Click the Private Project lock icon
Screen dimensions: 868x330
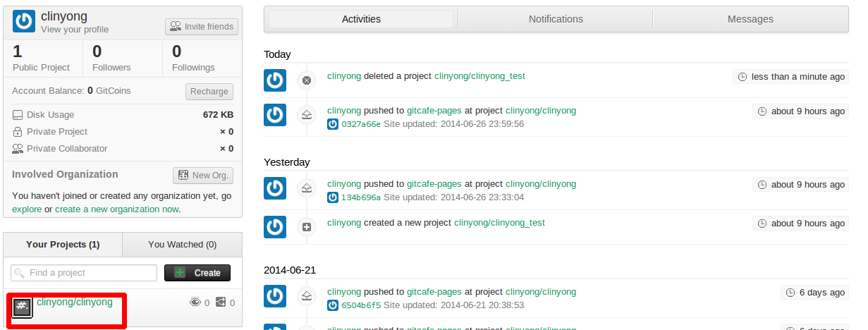[x=18, y=132]
